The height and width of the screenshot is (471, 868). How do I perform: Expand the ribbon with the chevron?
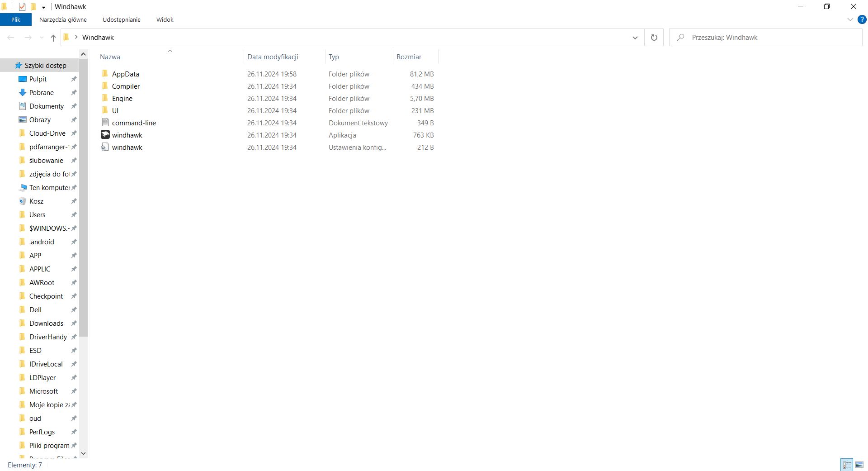point(850,19)
